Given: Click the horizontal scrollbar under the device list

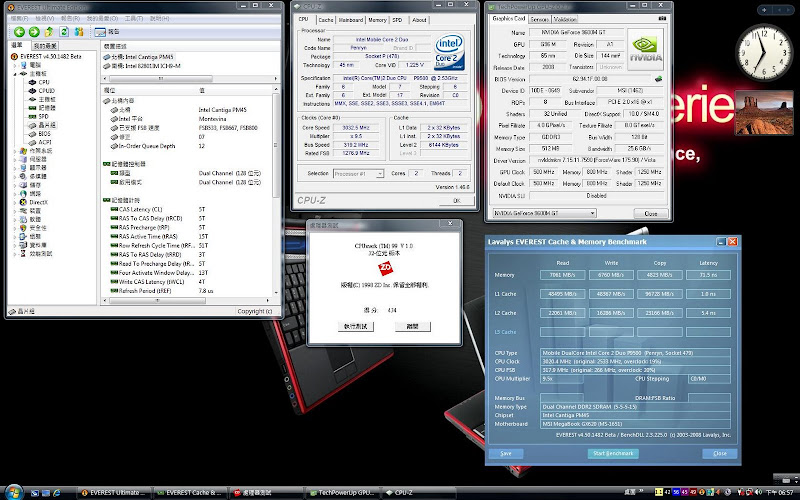Looking at the screenshot, I should pos(191,79).
